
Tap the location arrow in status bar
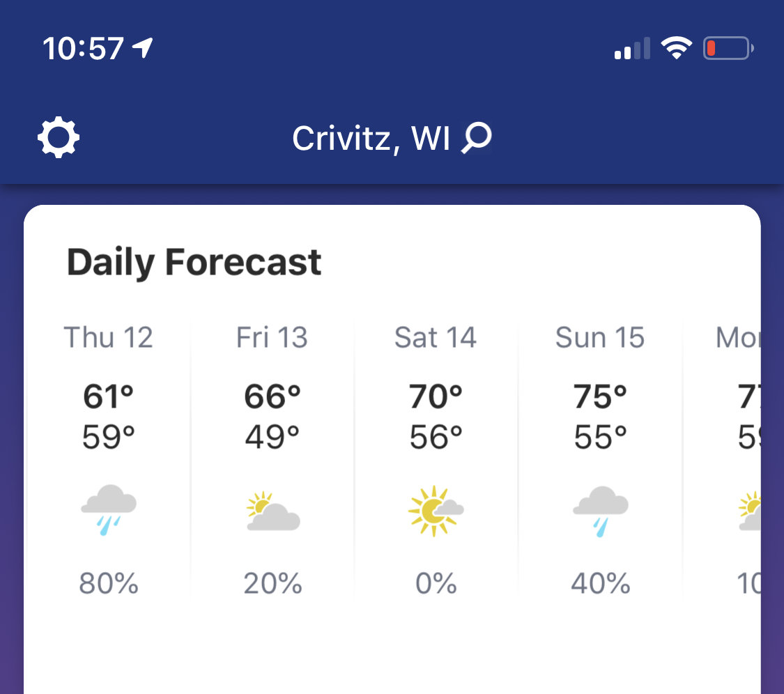[143, 48]
